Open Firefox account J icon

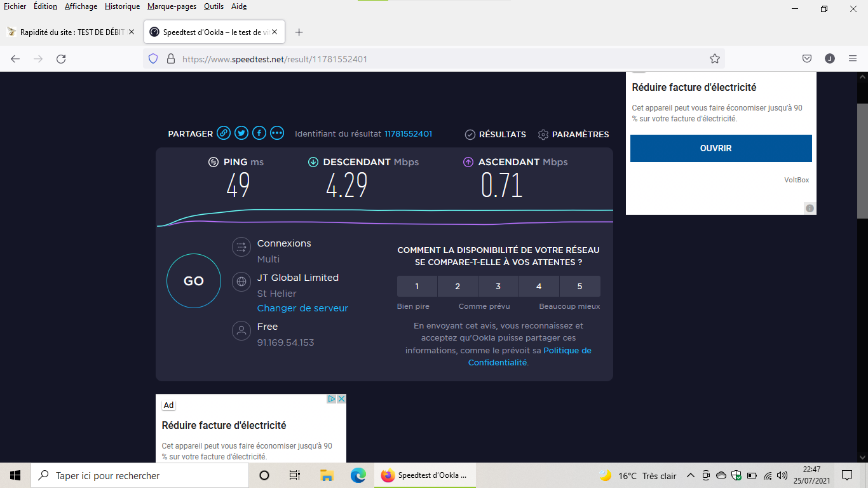[830, 58]
